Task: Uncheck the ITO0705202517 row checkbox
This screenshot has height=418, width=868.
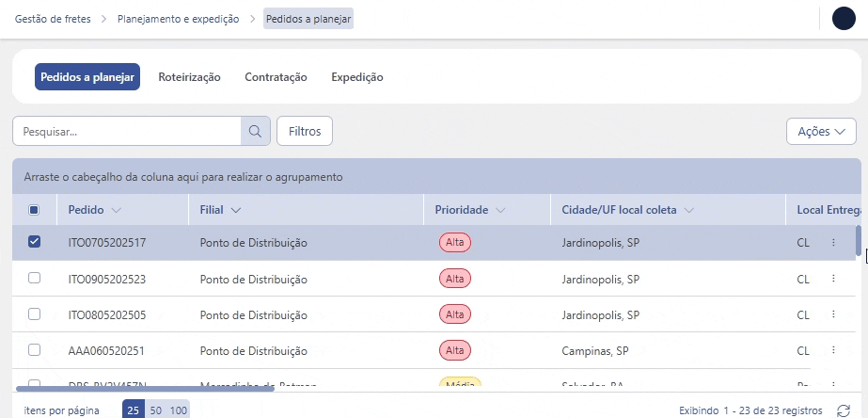Action: 35,242
